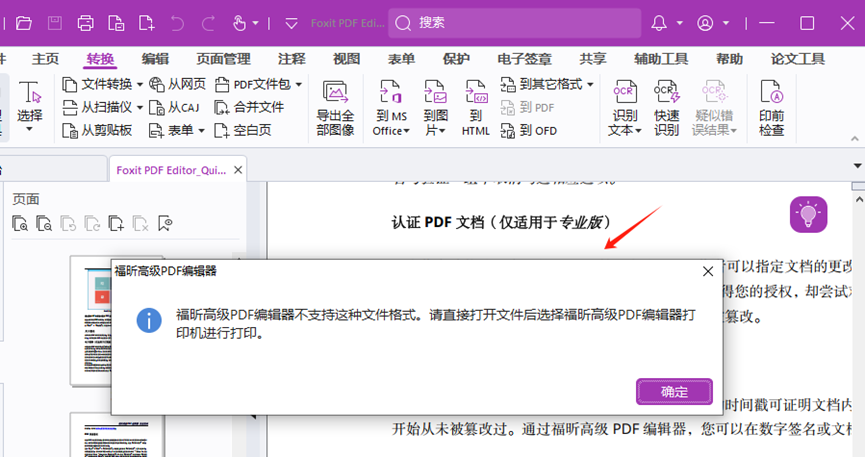
Task: Click the 快速识别 OCR icon
Action: (666, 108)
